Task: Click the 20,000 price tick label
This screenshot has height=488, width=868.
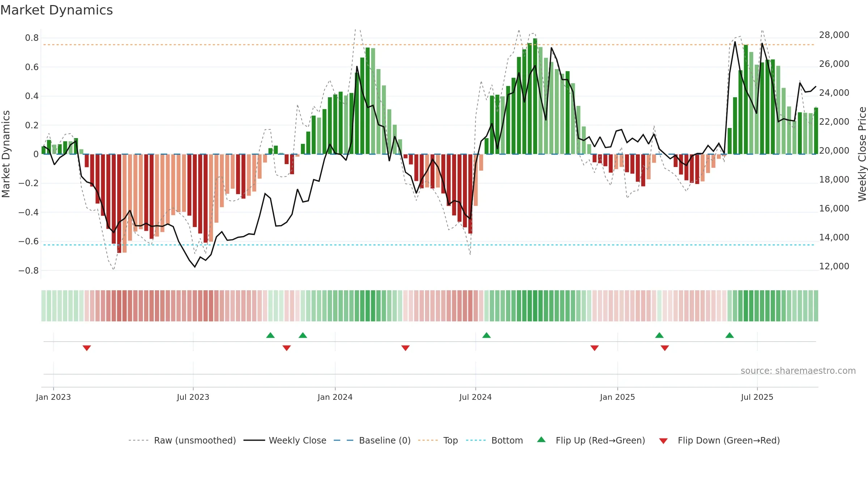Action: (834, 151)
